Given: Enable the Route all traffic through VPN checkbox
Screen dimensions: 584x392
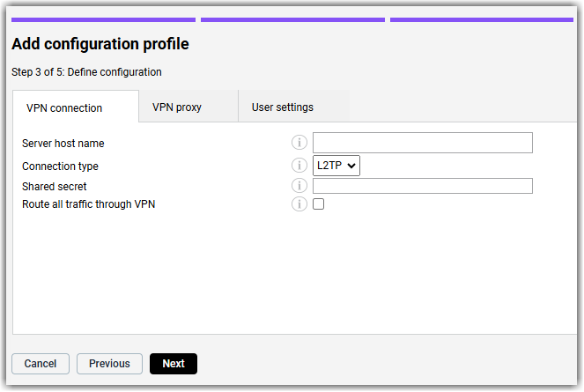Looking at the screenshot, I should tap(318, 203).
